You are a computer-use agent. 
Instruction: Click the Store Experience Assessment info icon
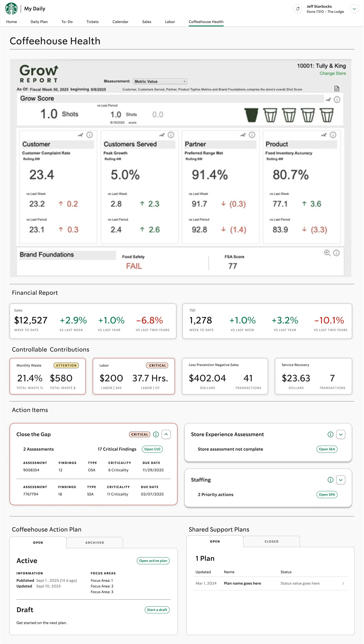330,434
